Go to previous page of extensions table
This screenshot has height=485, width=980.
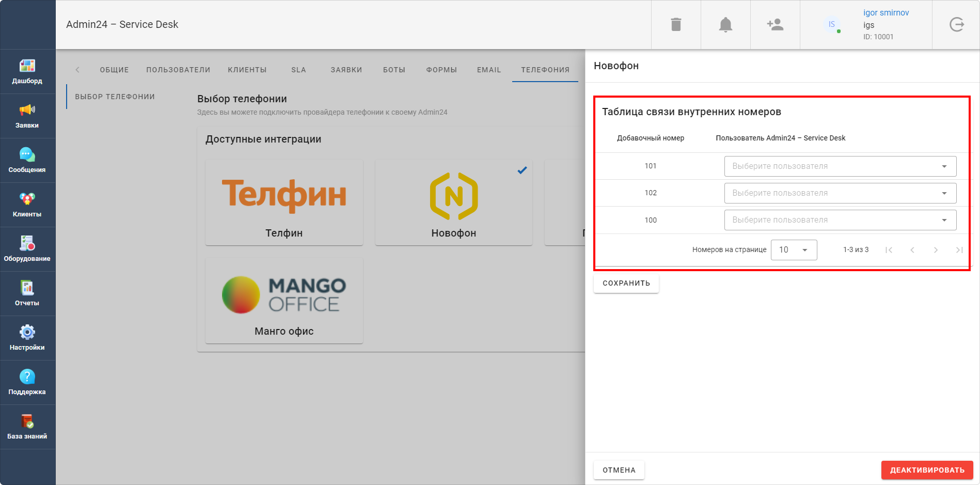click(x=912, y=250)
